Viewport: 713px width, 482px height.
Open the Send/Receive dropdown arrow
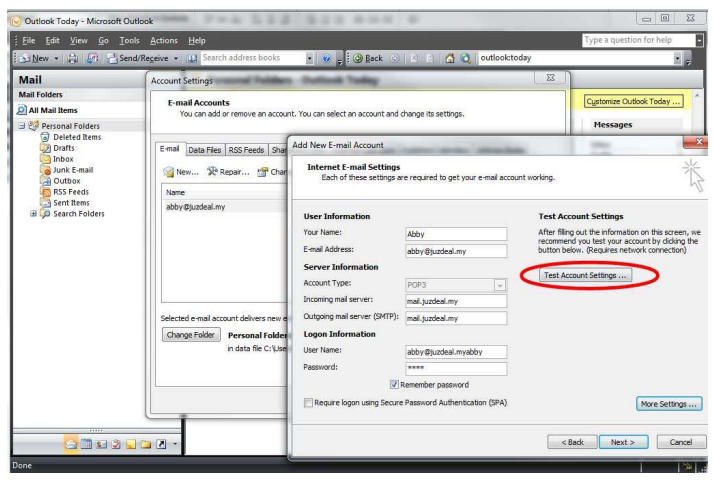(176, 58)
